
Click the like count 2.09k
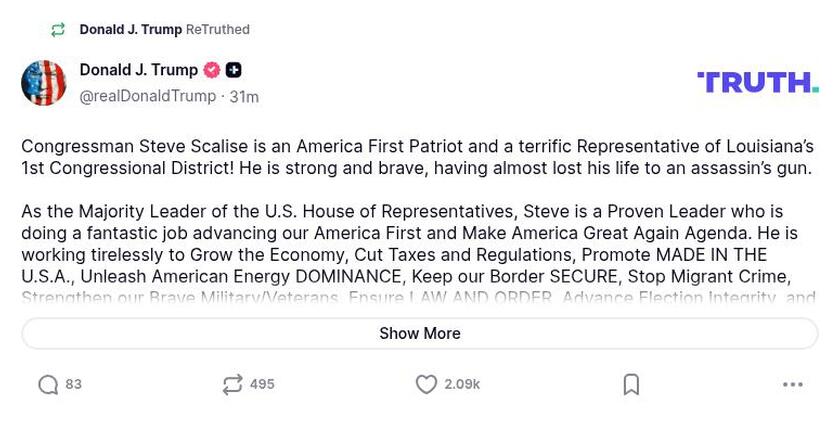(462, 385)
